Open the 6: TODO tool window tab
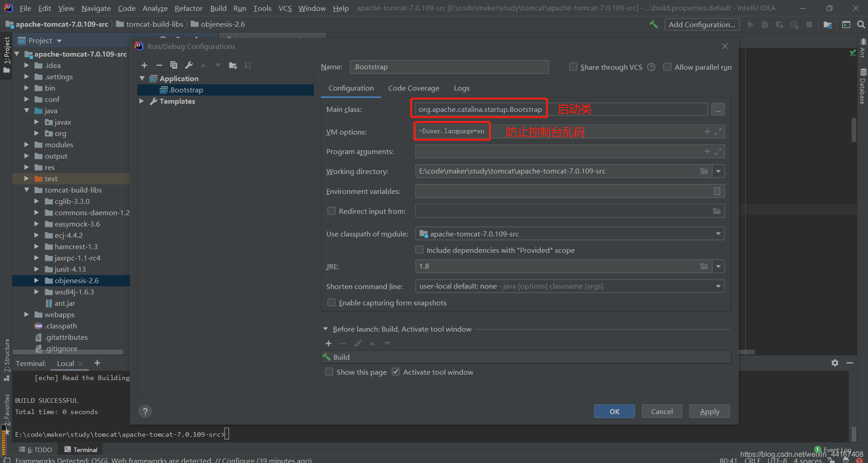Image resolution: width=868 pixels, height=463 pixels. coord(36,450)
